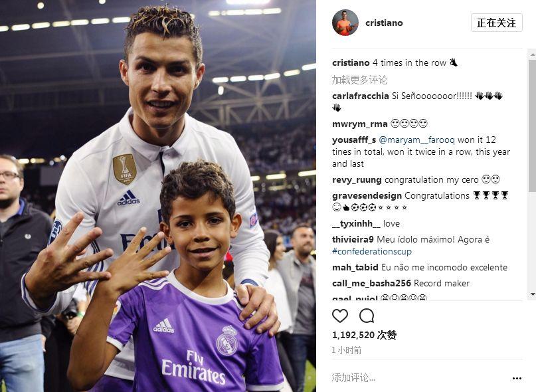Like the post with heart icon
Screen dimensions: 536x392
[340, 316]
